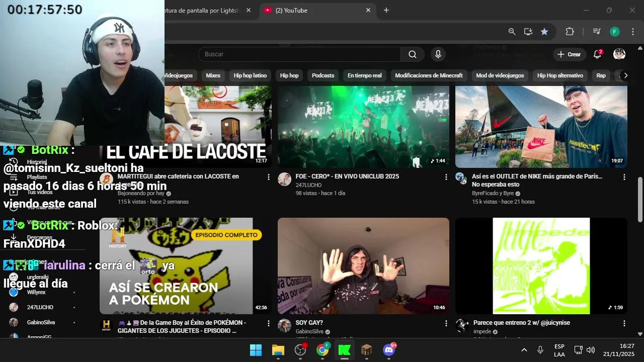644x362 pixels.
Task: Open the 247LUCHO channel avatar under FOE video
Action: coord(285,179)
